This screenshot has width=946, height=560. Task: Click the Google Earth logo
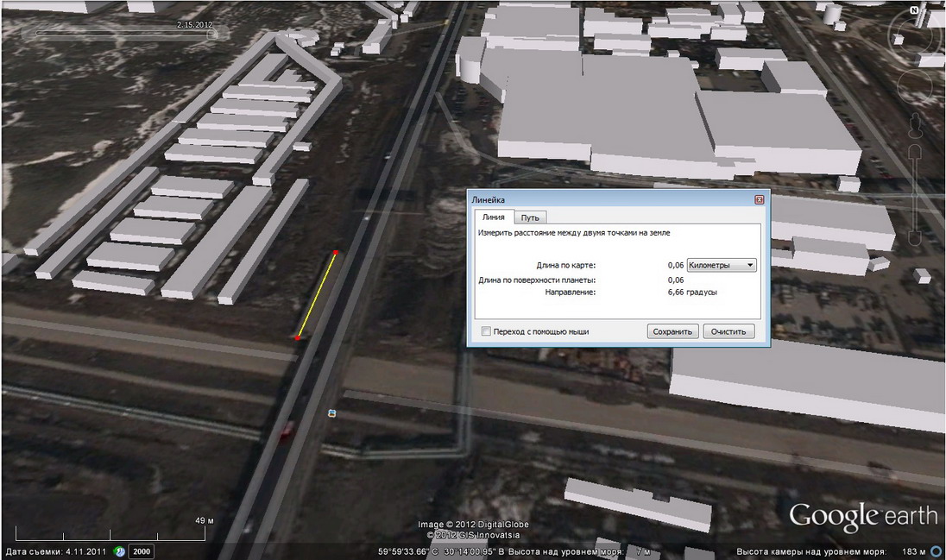(x=862, y=516)
